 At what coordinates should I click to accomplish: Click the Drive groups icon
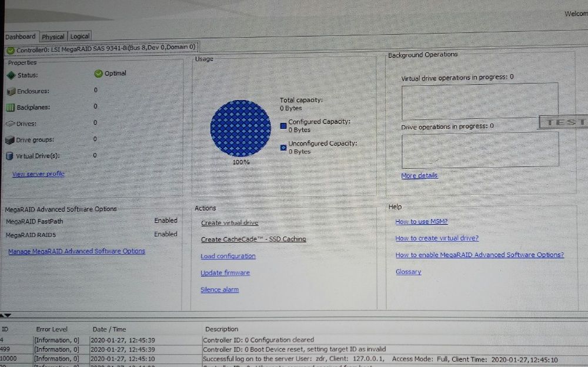[10, 140]
